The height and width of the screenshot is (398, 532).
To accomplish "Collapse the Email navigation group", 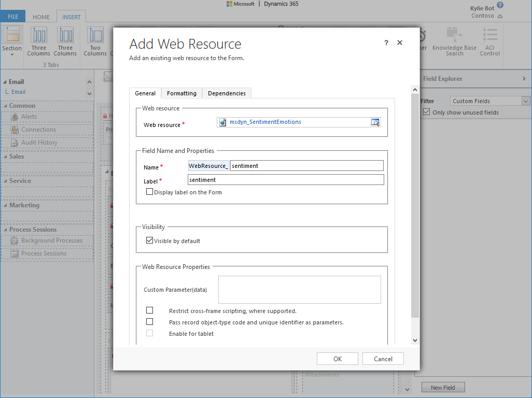I will click(5, 82).
